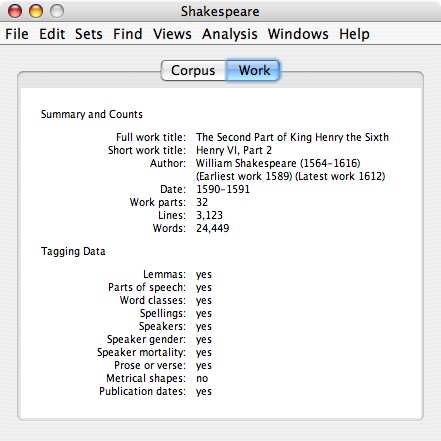Screen dimensions: 441x441
Task: Click the 'Tagging Data' section heading
Action: tap(73, 251)
